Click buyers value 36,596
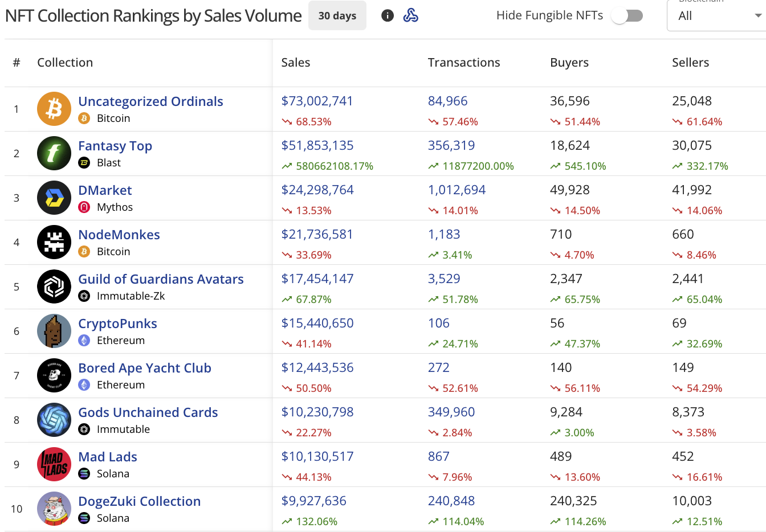The image size is (766, 532). point(570,101)
